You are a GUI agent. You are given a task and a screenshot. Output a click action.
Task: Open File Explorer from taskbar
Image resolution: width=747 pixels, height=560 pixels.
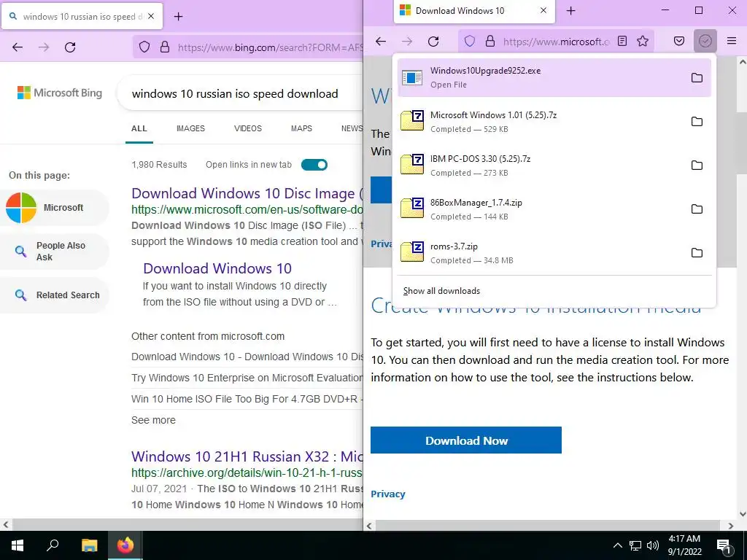click(x=89, y=545)
